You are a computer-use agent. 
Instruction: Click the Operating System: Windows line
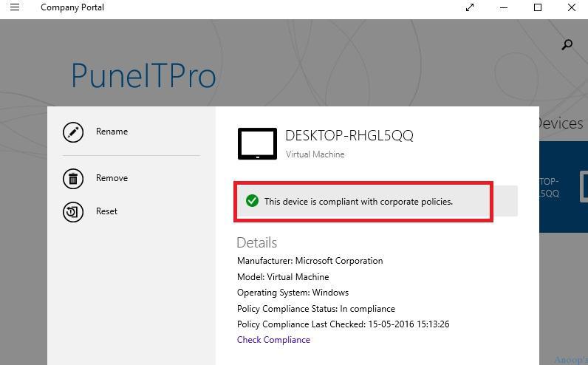point(293,293)
